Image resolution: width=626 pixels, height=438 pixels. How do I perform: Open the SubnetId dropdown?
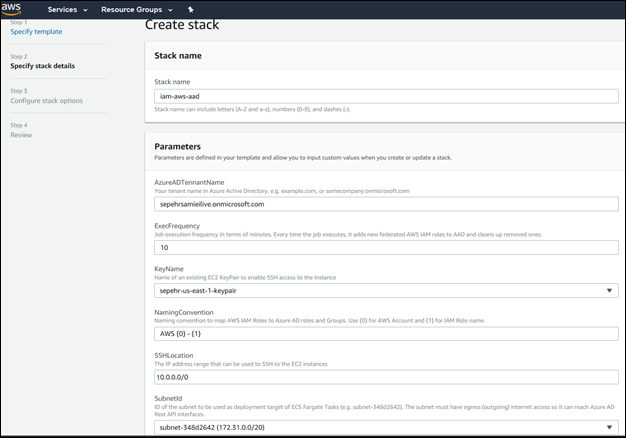point(386,427)
